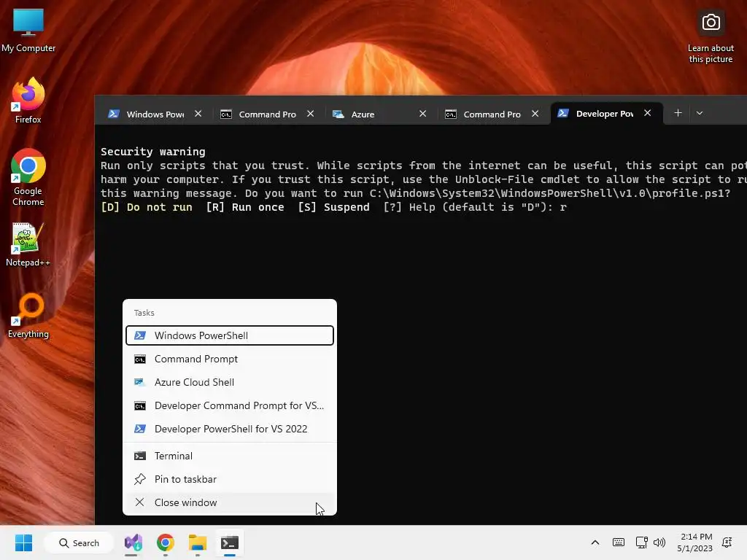The height and width of the screenshot is (560, 747).
Task: Open notifications bell in tray
Action: [727, 542]
